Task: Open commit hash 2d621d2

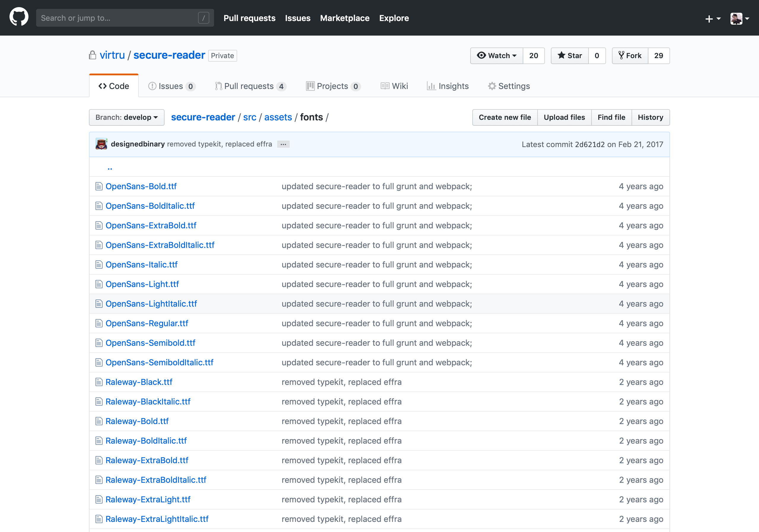Action: coord(590,144)
